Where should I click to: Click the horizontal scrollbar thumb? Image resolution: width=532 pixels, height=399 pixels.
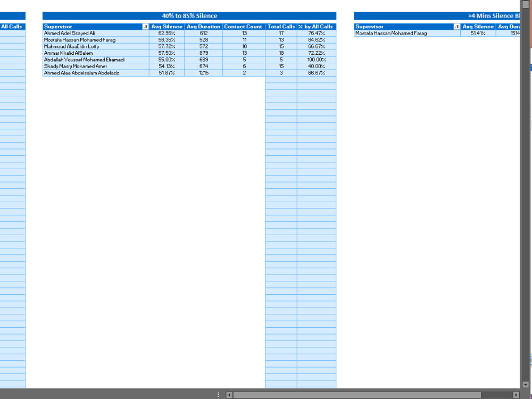(357, 395)
